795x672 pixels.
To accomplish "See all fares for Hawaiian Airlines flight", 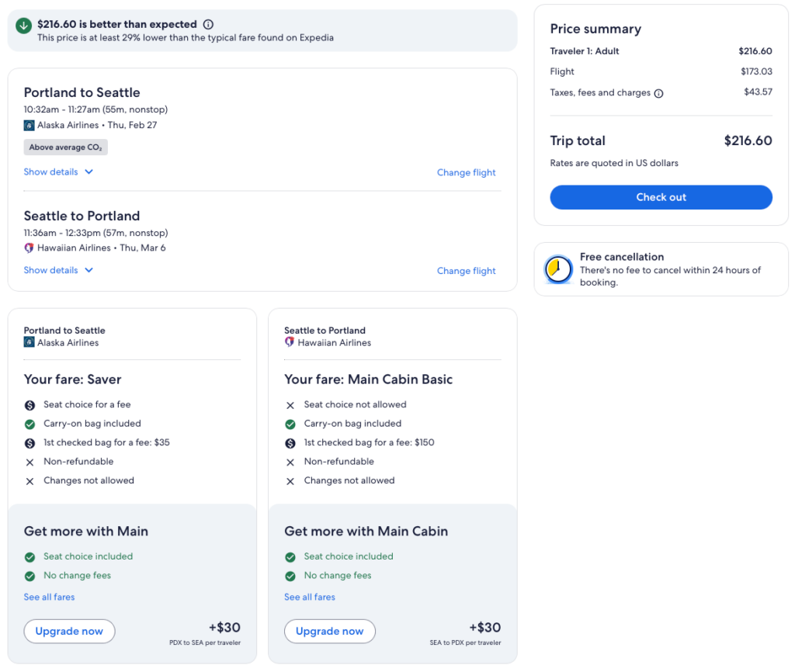I will coord(310,597).
